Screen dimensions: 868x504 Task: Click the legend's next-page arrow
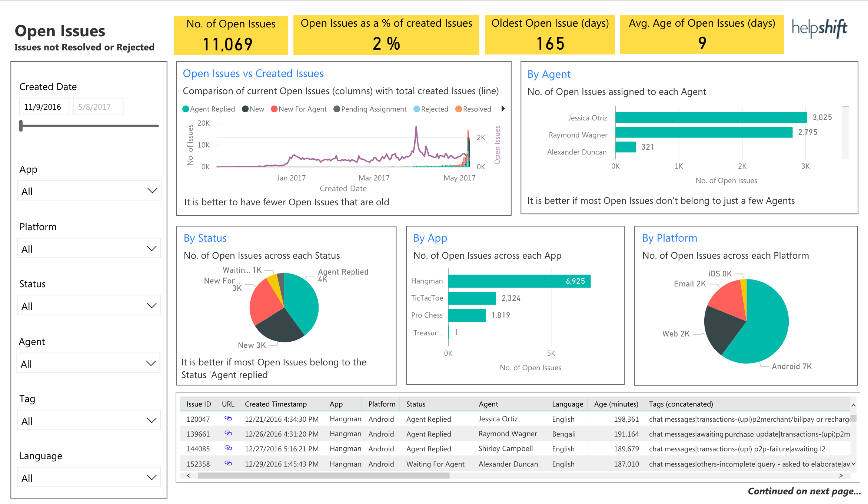(503, 109)
